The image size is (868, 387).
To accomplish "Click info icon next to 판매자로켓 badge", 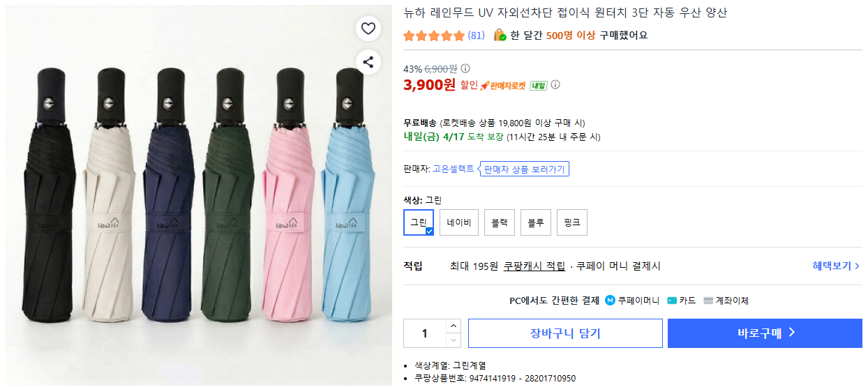I will tap(555, 85).
